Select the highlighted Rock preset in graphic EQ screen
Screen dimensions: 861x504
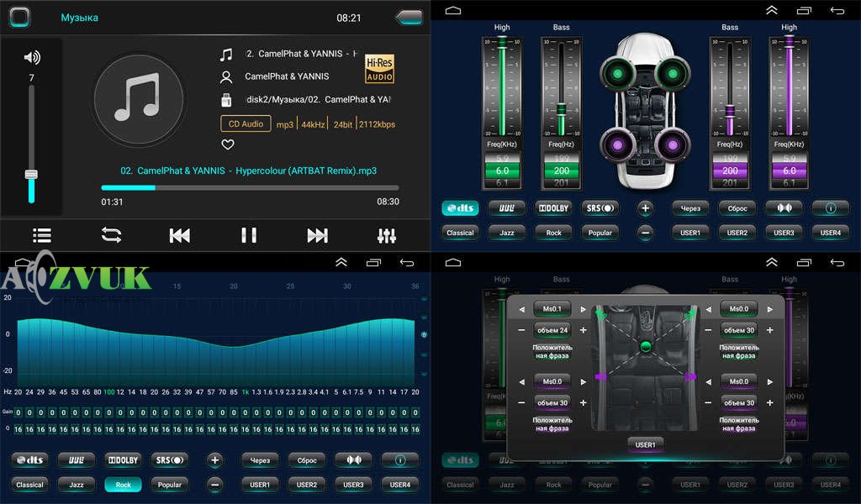click(x=123, y=485)
